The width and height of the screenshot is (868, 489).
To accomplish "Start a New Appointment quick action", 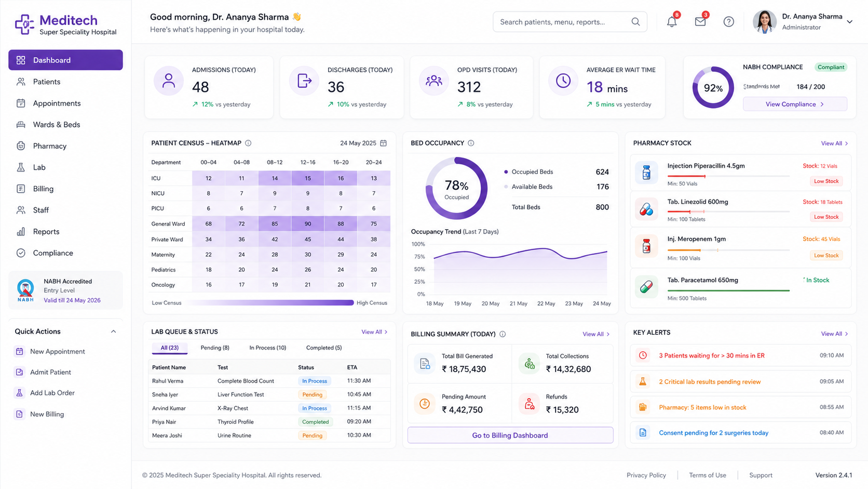I will (50, 351).
